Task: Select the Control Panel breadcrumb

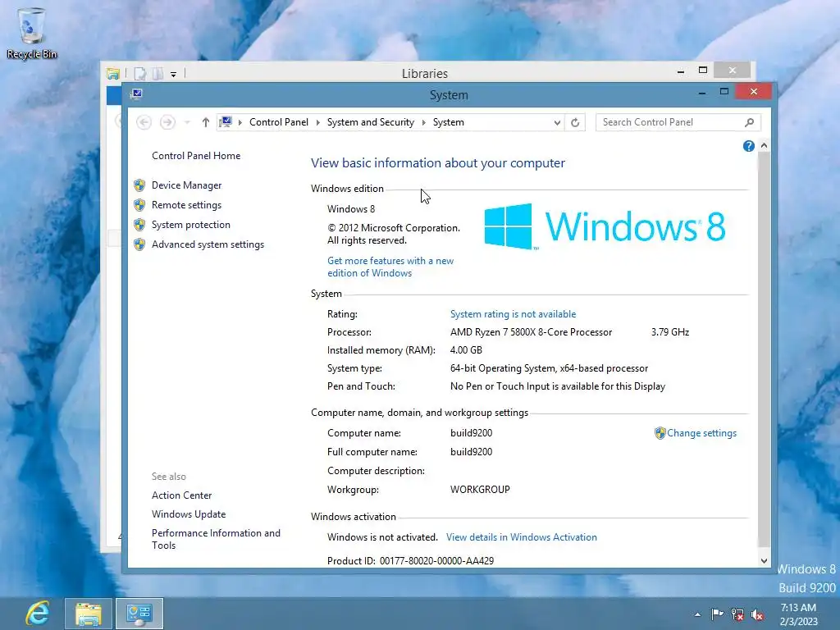Action: (279, 122)
